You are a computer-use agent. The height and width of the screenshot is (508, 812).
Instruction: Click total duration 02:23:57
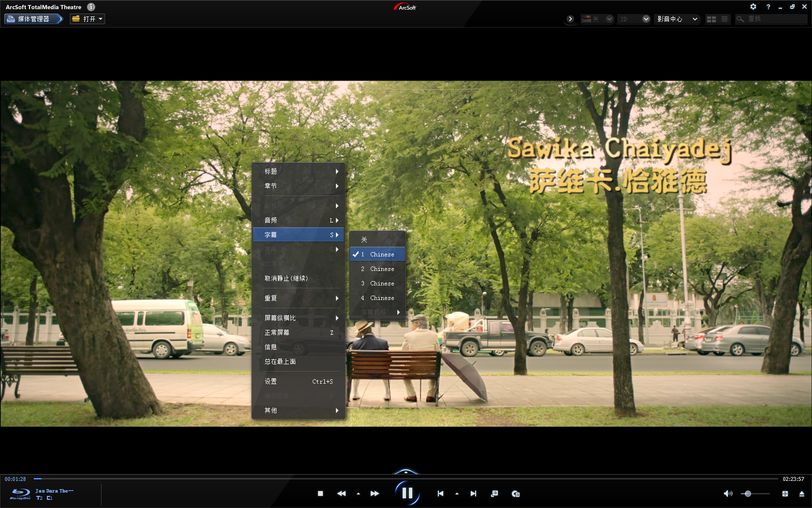coord(793,479)
